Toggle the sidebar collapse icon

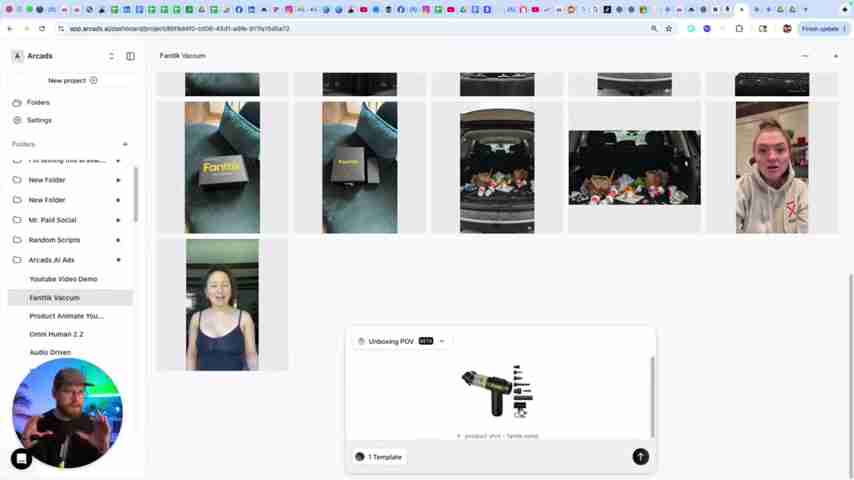click(x=130, y=56)
